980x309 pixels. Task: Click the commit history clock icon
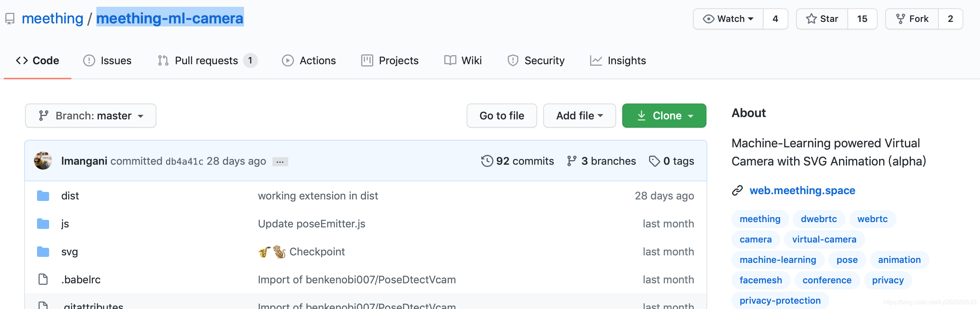[x=487, y=161]
